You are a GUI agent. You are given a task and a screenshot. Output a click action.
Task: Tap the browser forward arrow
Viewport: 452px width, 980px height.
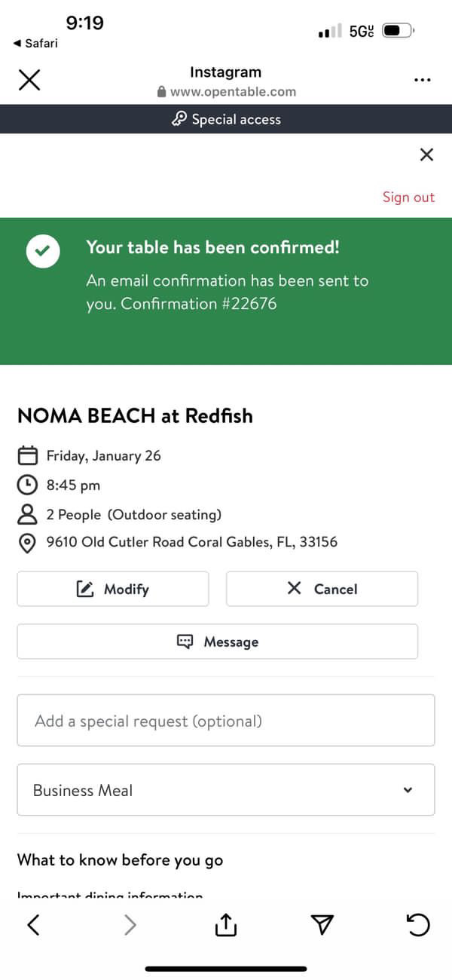click(130, 925)
